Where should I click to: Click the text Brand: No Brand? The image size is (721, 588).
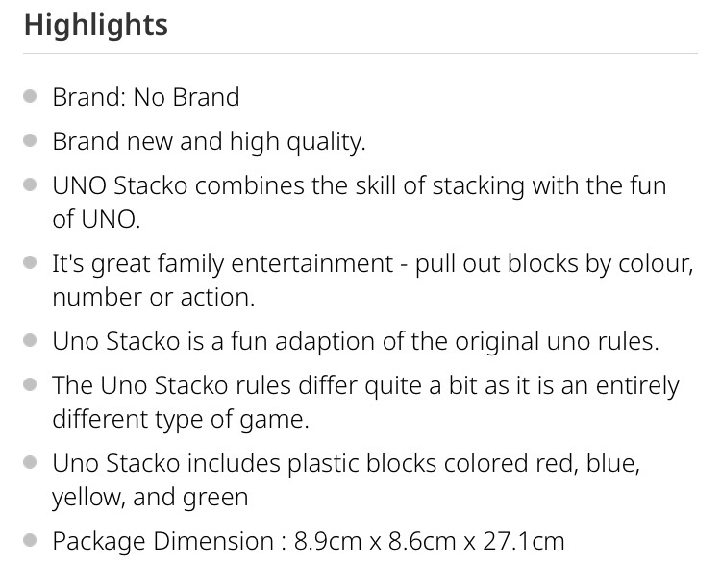coord(146,97)
